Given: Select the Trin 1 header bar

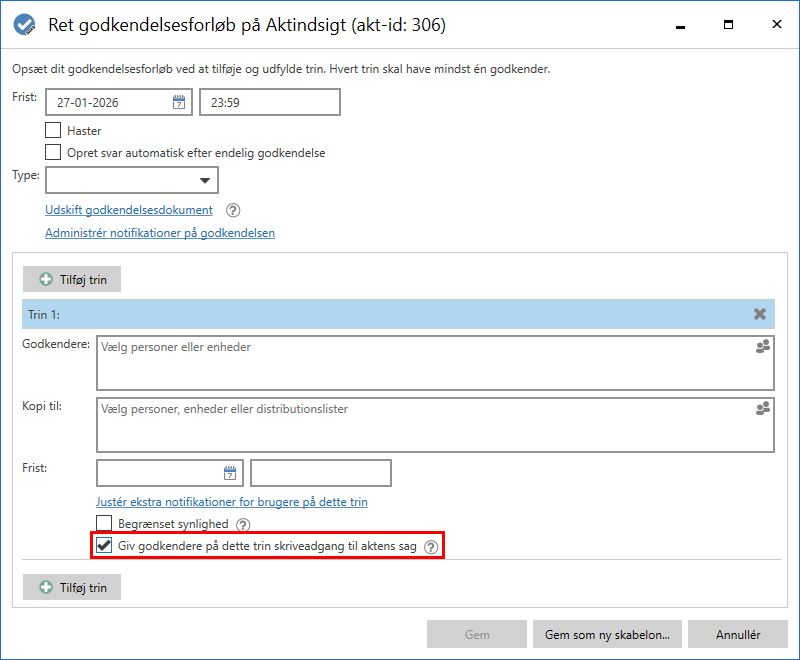Looking at the screenshot, I should click(x=398, y=314).
